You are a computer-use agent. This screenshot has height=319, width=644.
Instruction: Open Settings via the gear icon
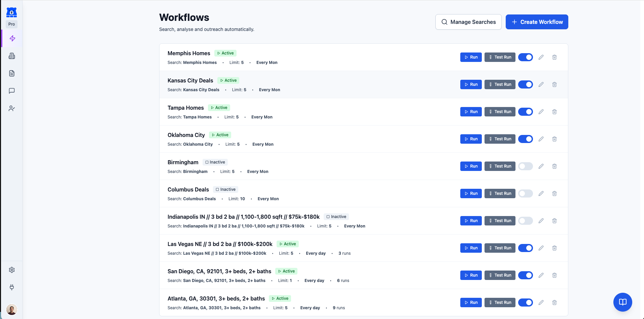point(12,270)
